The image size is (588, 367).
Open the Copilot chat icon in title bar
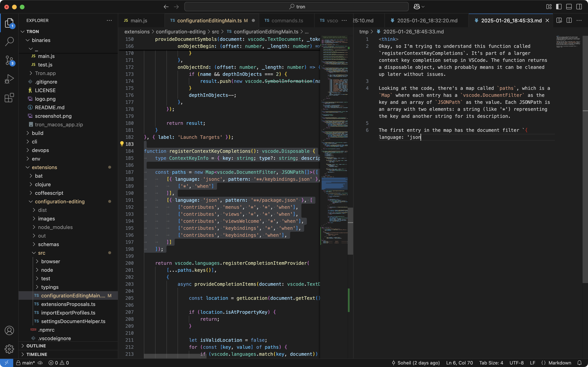tap(417, 7)
